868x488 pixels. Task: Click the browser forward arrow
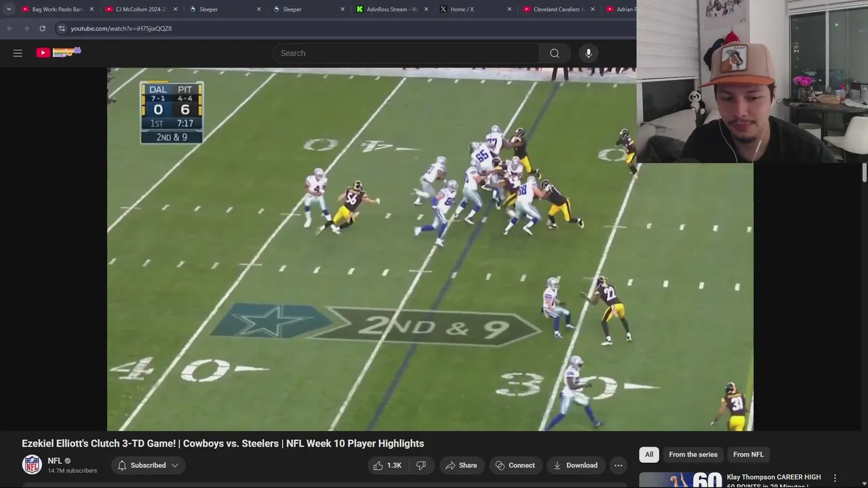point(26,28)
